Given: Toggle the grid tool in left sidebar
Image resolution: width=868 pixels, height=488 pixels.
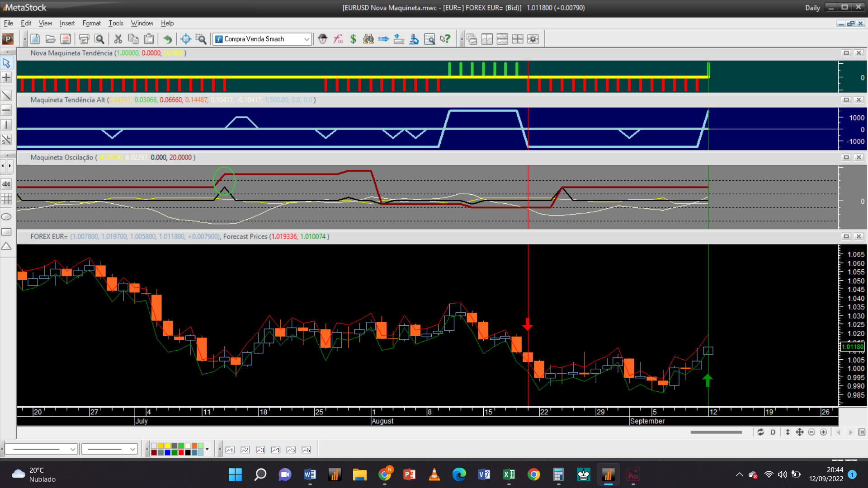Looking at the screenshot, I should (x=6, y=199).
